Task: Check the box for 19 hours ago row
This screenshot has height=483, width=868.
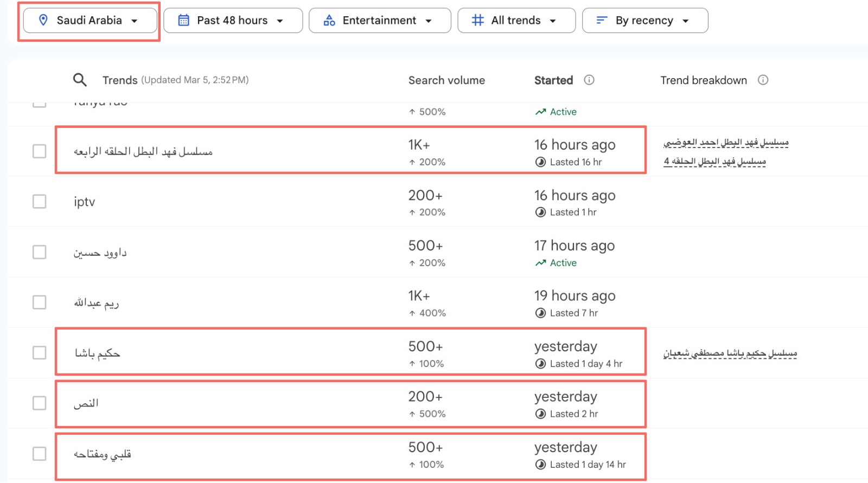Action: pos(40,302)
